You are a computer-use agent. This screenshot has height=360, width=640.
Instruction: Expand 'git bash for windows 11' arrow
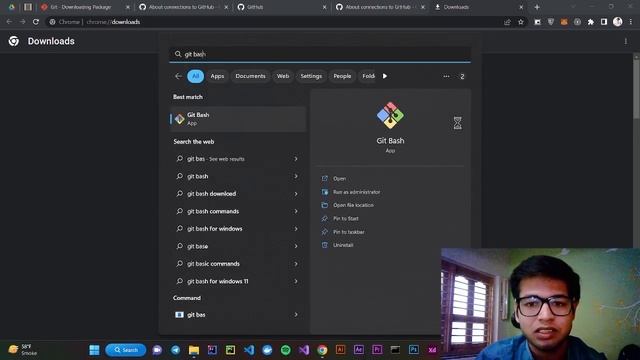pos(296,281)
